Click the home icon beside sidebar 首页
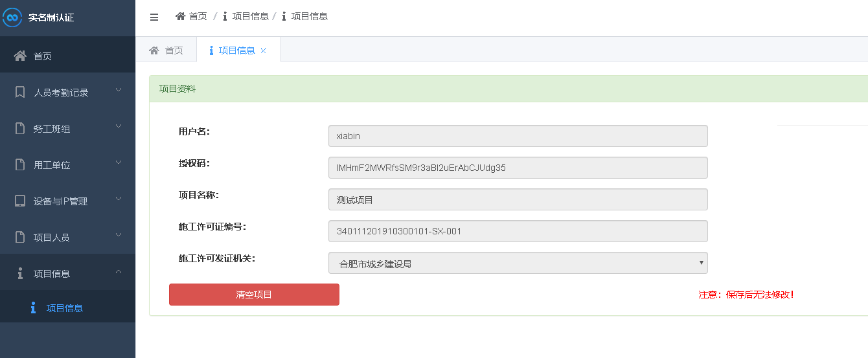The image size is (868, 358). click(20, 56)
